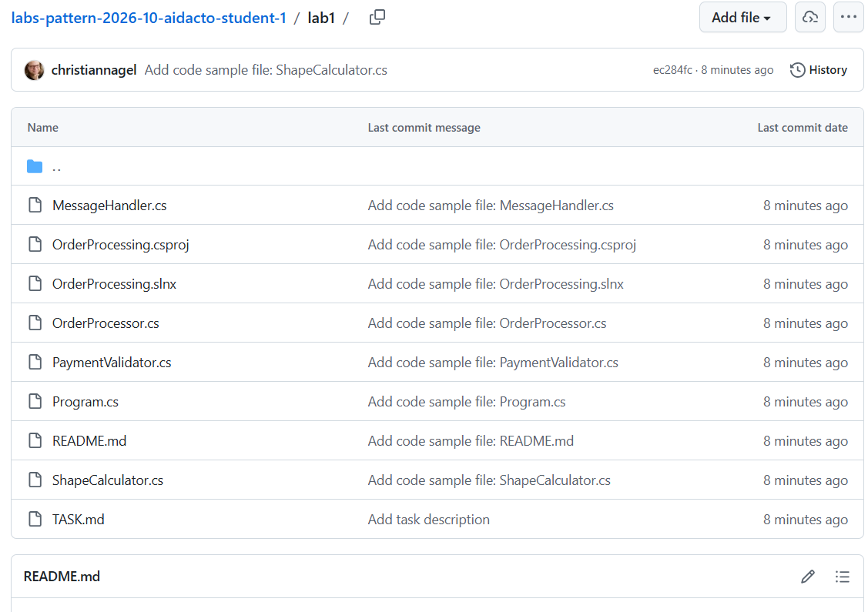The width and height of the screenshot is (868, 612).
Task: Click '8 minutes ago' for TASK.md
Action: [x=806, y=520]
